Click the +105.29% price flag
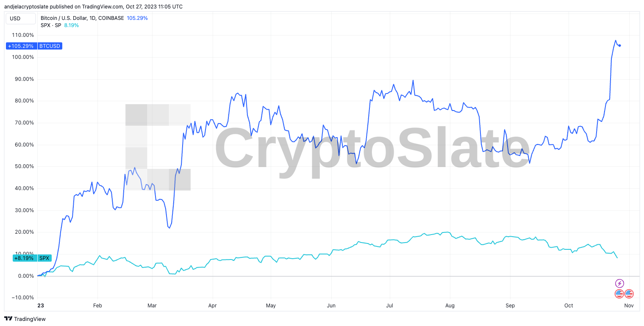This screenshot has height=326, width=644. point(21,46)
